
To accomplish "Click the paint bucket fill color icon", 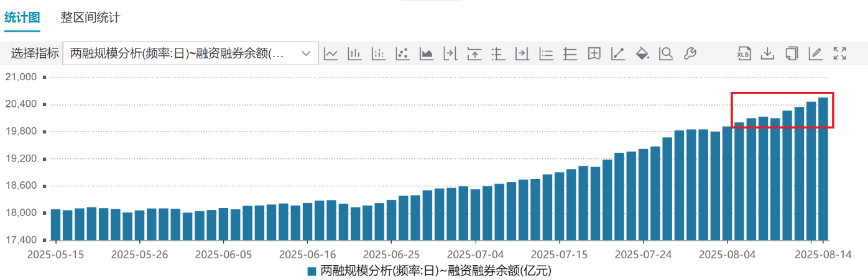I will [642, 54].
